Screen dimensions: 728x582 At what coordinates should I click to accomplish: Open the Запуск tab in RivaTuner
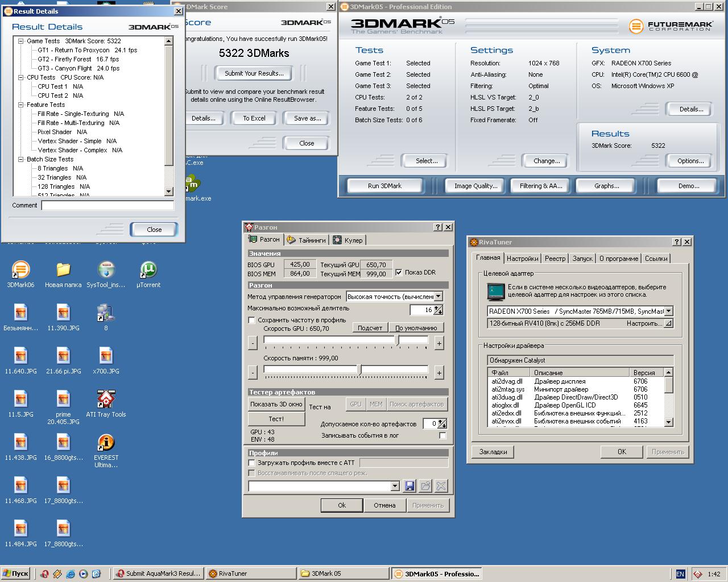pyautogui.click(x=582, y=259)
